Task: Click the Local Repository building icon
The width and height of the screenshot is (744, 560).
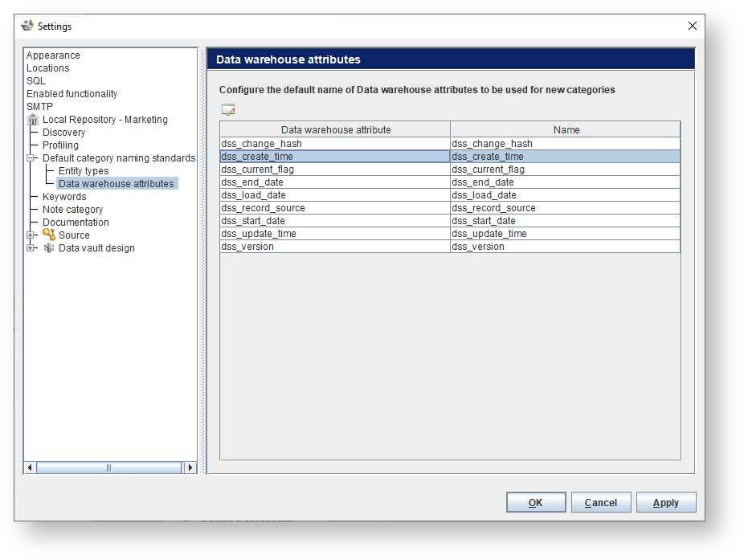Action: (33, 119)
